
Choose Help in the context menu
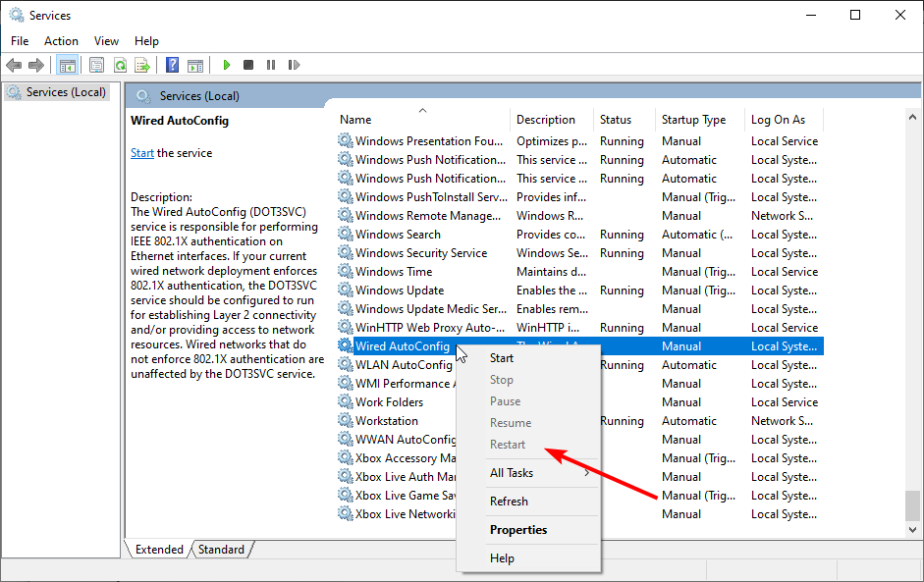point(528,557)
